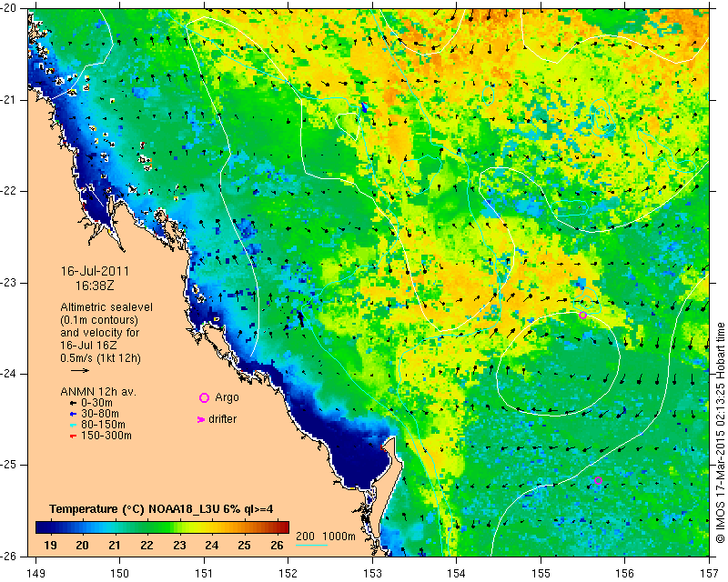Click the blue 30-80m arrow legend symbol
Viewport: 728px width, 582px height.
73,414
